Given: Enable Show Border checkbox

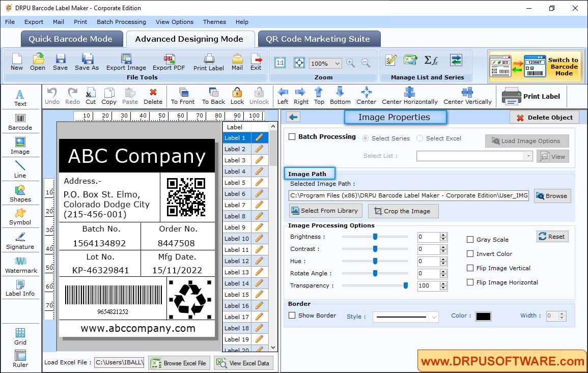Looking at the screenshot, I should click(292, 315).
